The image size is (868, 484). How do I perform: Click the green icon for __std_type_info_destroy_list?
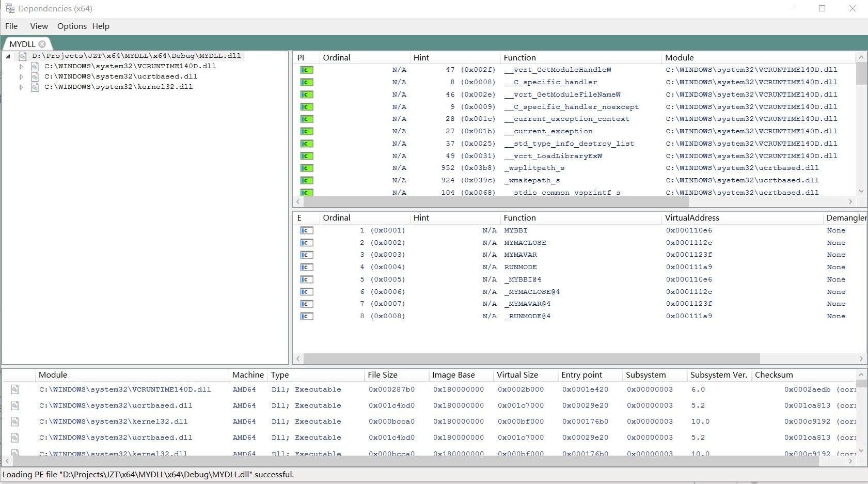point(307,144)
